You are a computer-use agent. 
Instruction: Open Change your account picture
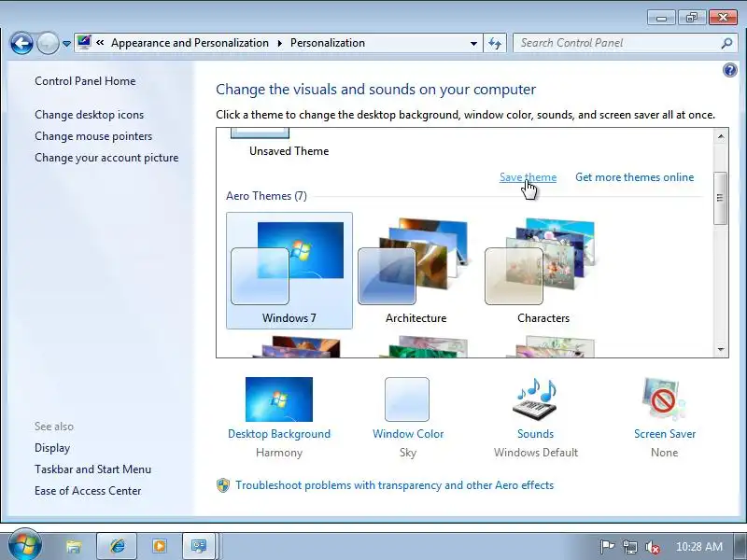[x=106, y=158]
